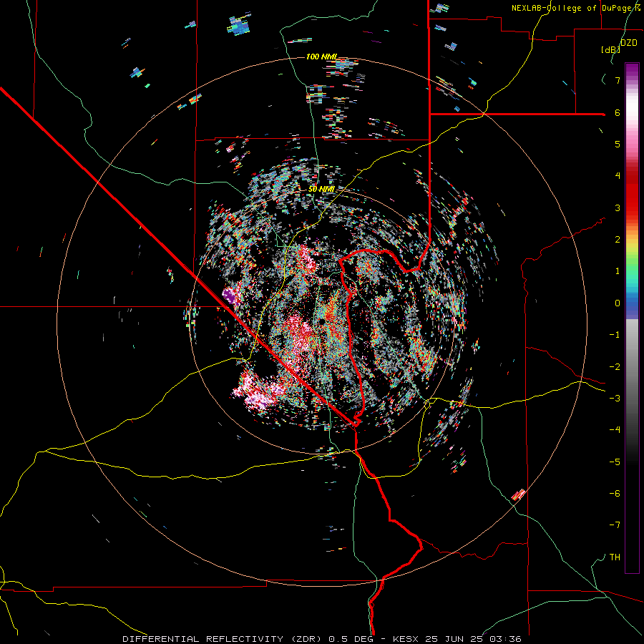Click the '5' value on the color scale
The image size is (644, 644).
point(618,144)
